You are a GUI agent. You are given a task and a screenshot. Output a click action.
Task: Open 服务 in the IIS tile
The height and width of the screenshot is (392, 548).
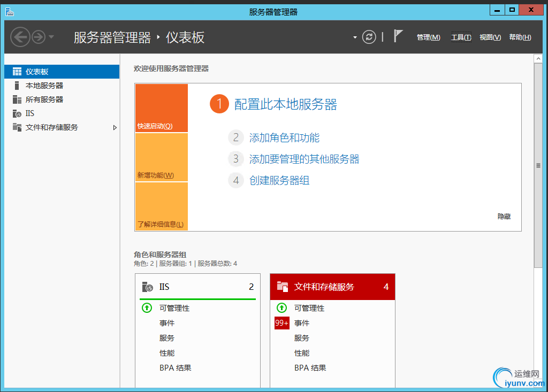point(167,338)
